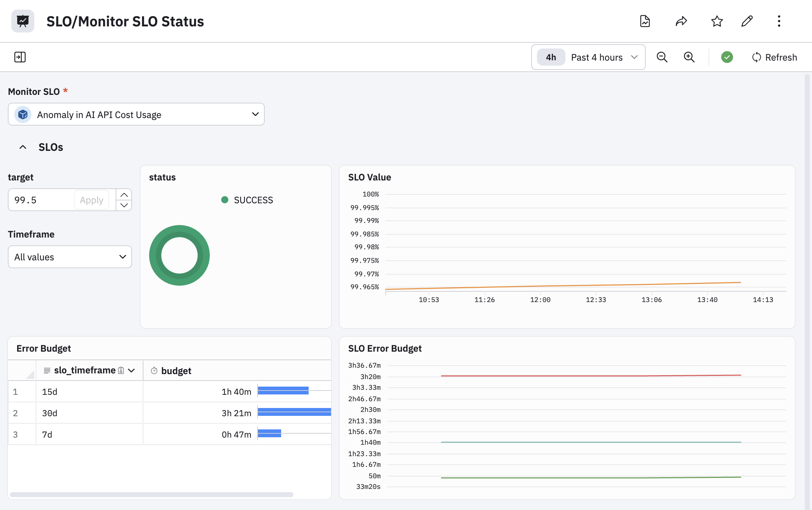
Task: Increase target value with up stepper
Action: [124, 195]
